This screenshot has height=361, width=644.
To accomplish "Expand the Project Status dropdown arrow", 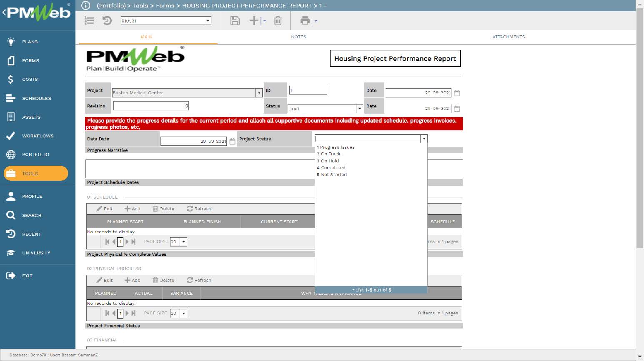I will (x=424, y=139).
